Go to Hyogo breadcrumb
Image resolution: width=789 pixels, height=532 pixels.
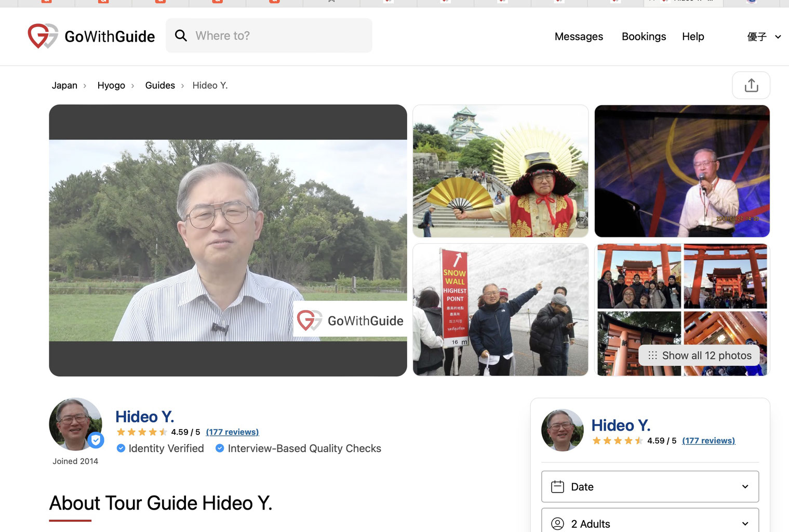[111, 85]
